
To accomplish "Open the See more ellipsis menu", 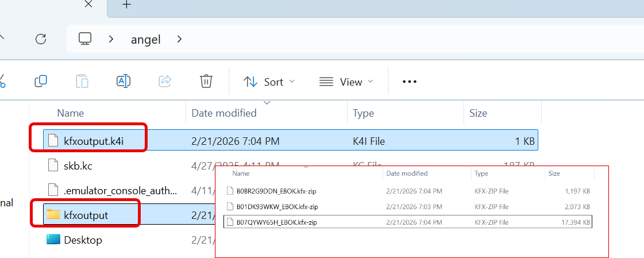I will tap(409, 82).
